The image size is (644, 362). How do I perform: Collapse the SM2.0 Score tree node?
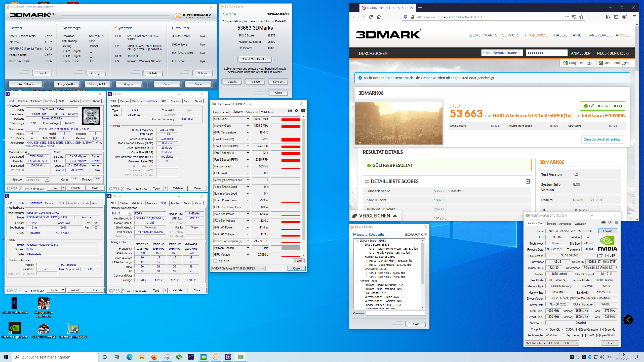[x=362, y=245]
